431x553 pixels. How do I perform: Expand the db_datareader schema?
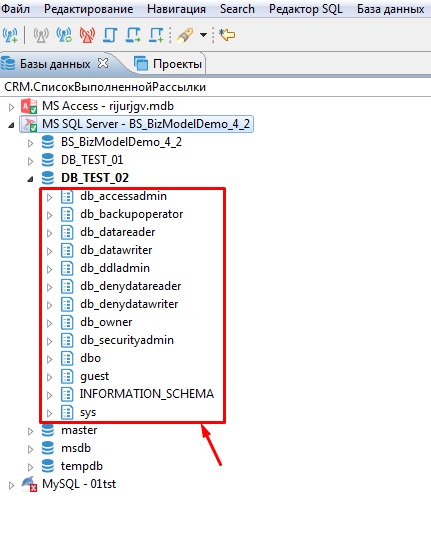[50, 233]
